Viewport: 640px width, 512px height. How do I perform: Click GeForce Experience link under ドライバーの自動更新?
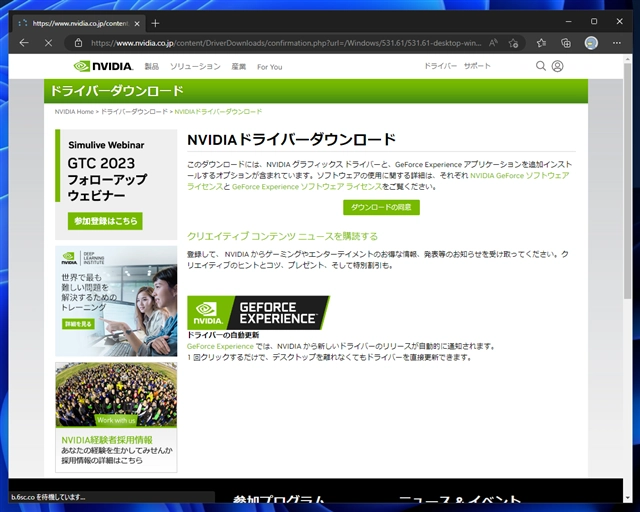[x=220, y=346]
